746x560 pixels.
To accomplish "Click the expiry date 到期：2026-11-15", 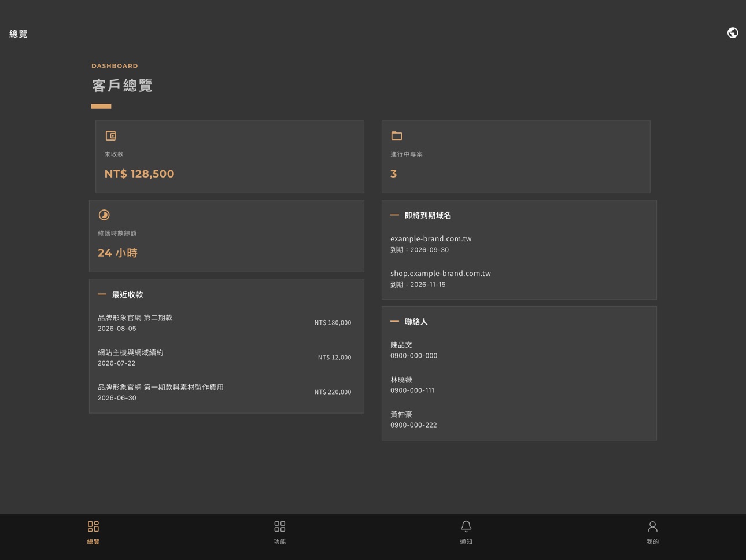I will point(418,285).
